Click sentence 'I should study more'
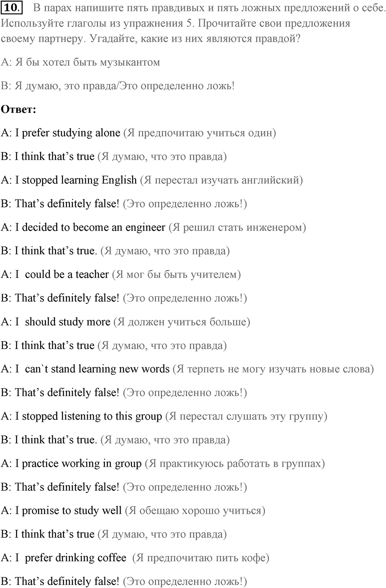 62,322
